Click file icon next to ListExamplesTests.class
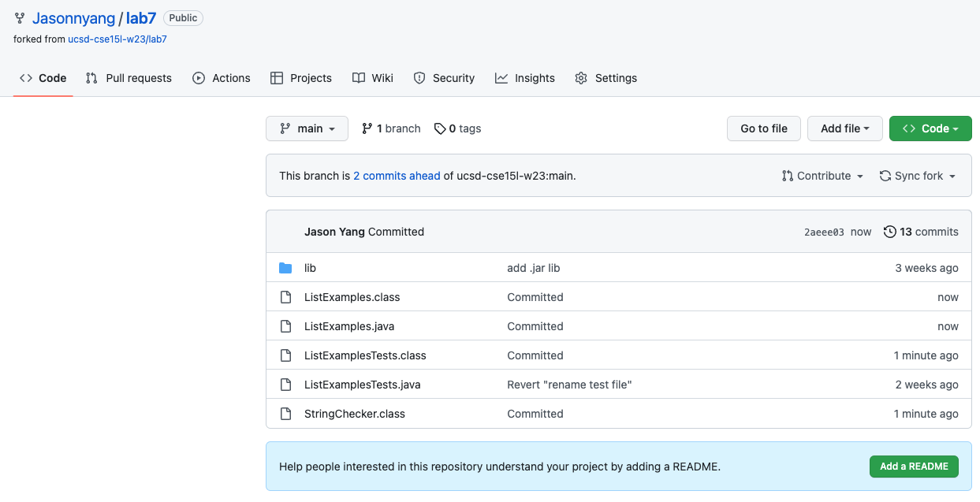This screenshot has width=980, height=502. point(285,355)
